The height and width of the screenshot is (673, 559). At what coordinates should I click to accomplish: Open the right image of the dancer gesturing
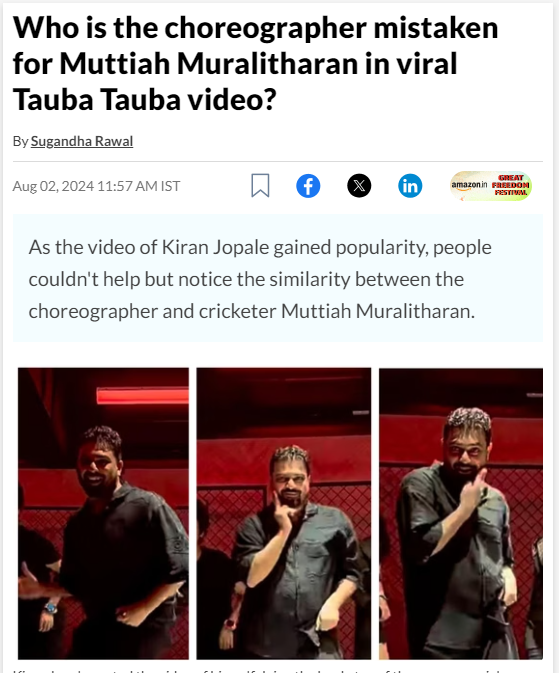coord(461,513)
